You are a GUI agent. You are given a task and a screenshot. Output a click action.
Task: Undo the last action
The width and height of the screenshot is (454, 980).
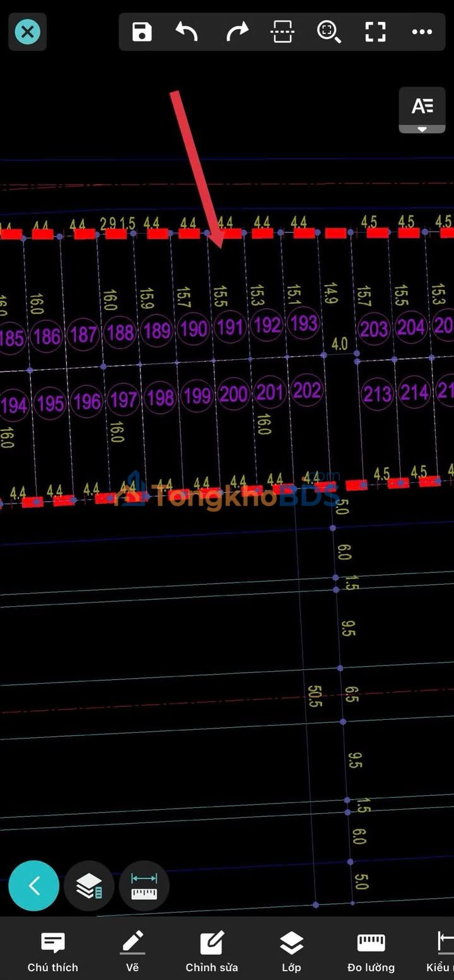point(187,32)
